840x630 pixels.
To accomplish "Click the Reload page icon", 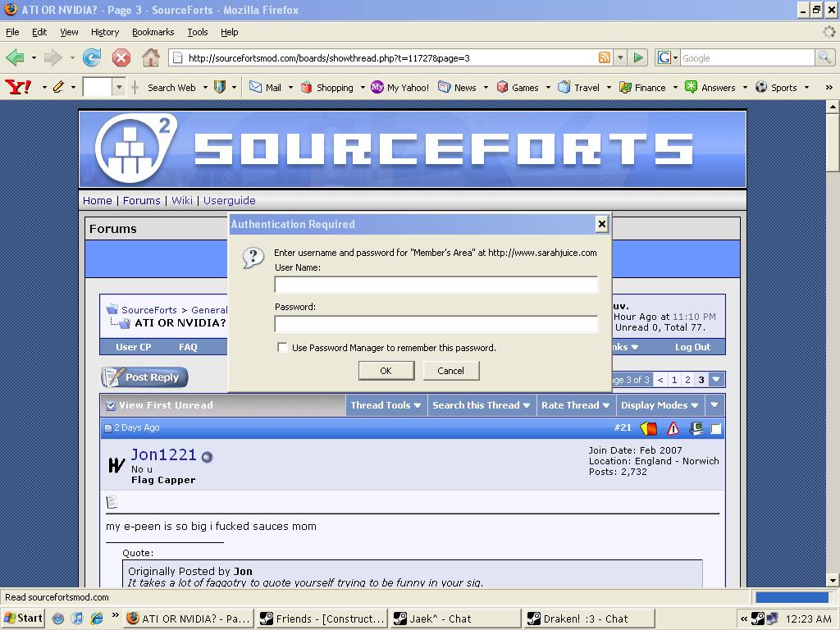I will (x=92, y=57).
